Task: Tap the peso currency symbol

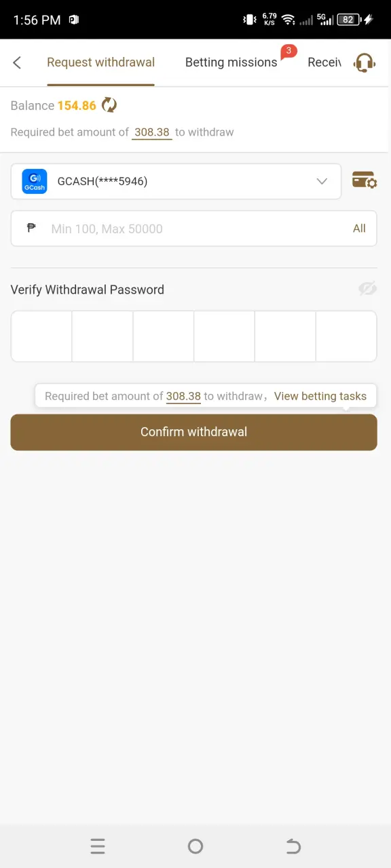Action: click(x=31, y=229)
